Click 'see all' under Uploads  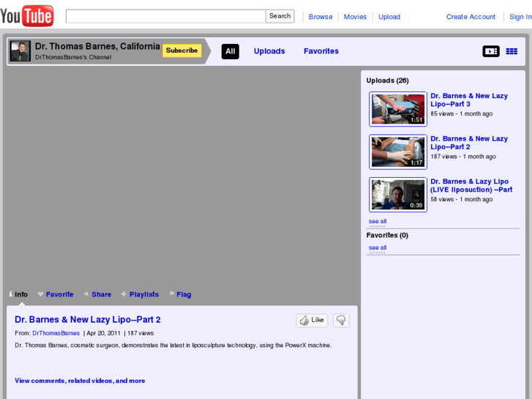pos(378,221)
